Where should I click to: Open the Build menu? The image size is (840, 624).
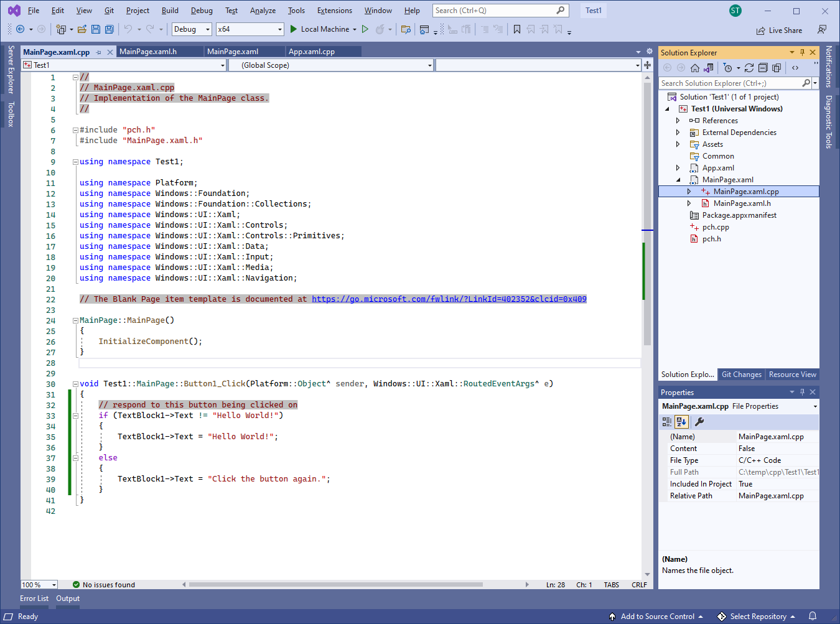coord(170,11)
